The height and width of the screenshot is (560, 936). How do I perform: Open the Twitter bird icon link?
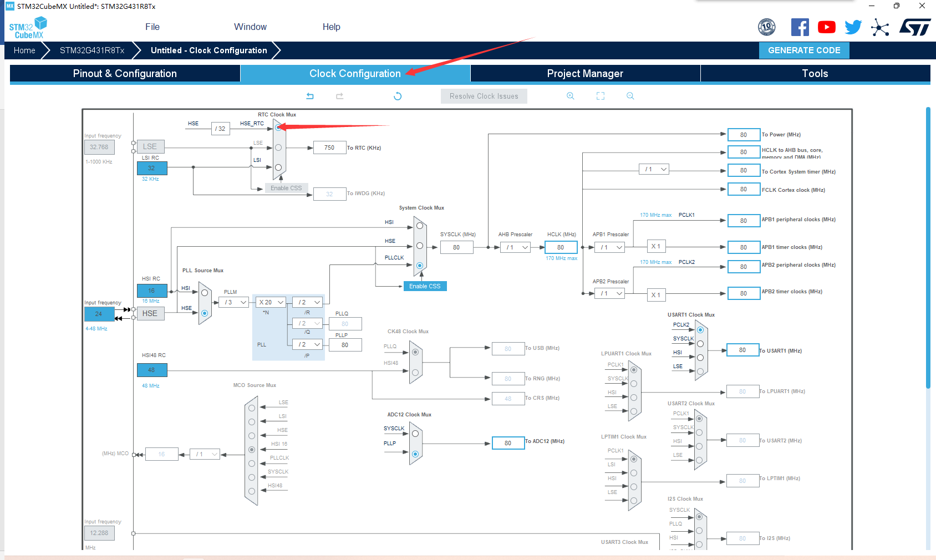(853, 27)
